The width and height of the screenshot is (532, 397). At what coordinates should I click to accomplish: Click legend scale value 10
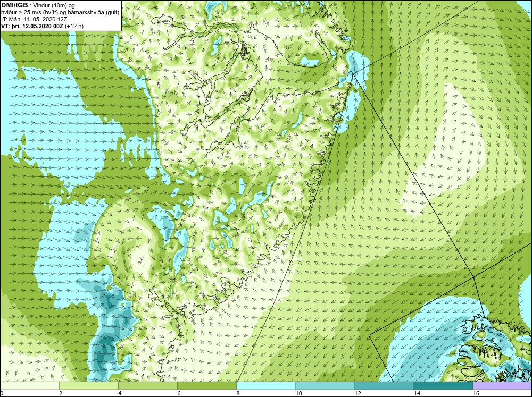[x=298, y=393]
